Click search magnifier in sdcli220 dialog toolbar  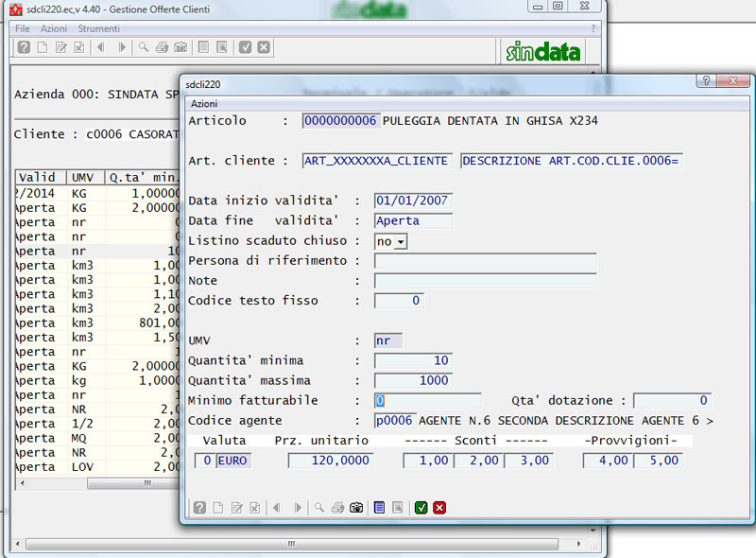pyautogui.click(x=319, y=508)
